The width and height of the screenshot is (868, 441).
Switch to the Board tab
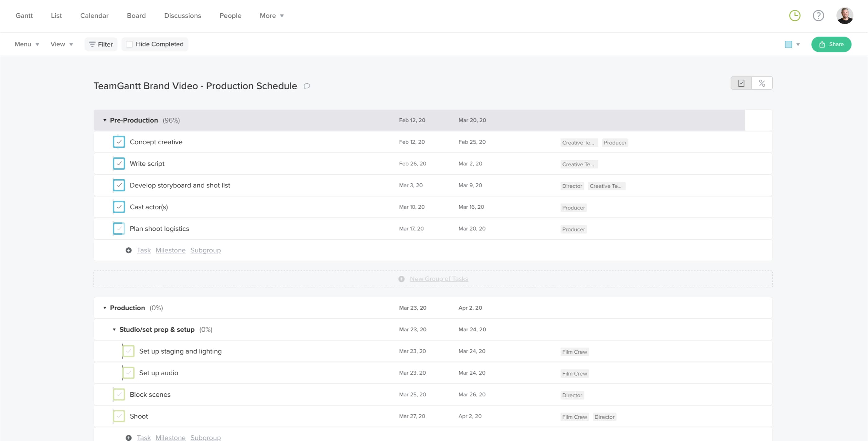136,15
